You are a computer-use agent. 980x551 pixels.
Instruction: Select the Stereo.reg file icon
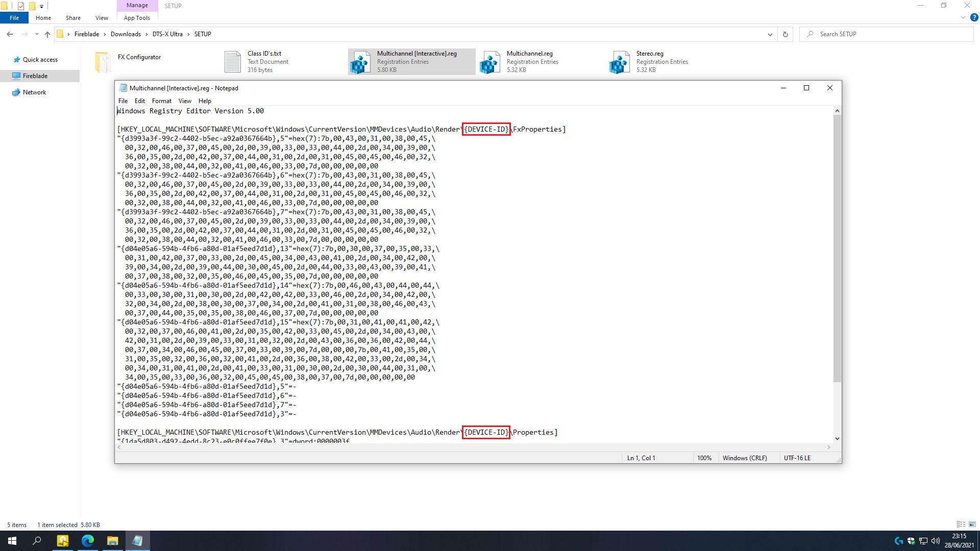tap(620, 62)
